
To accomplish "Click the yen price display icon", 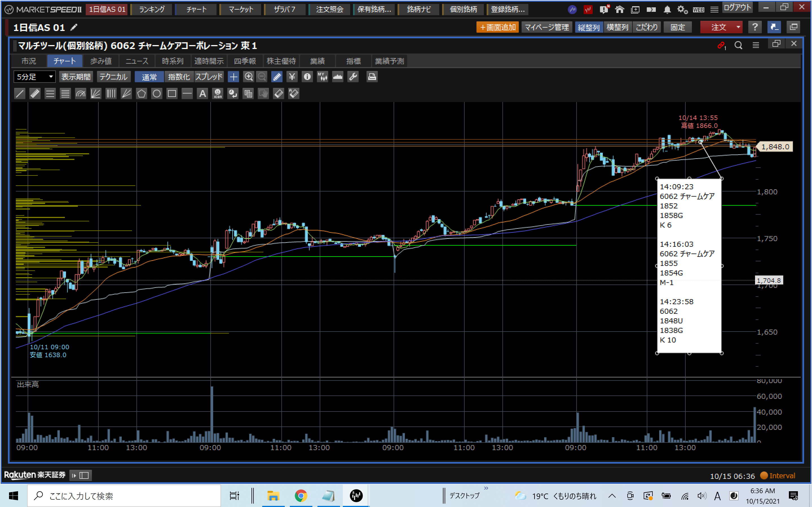I will 292,77.
